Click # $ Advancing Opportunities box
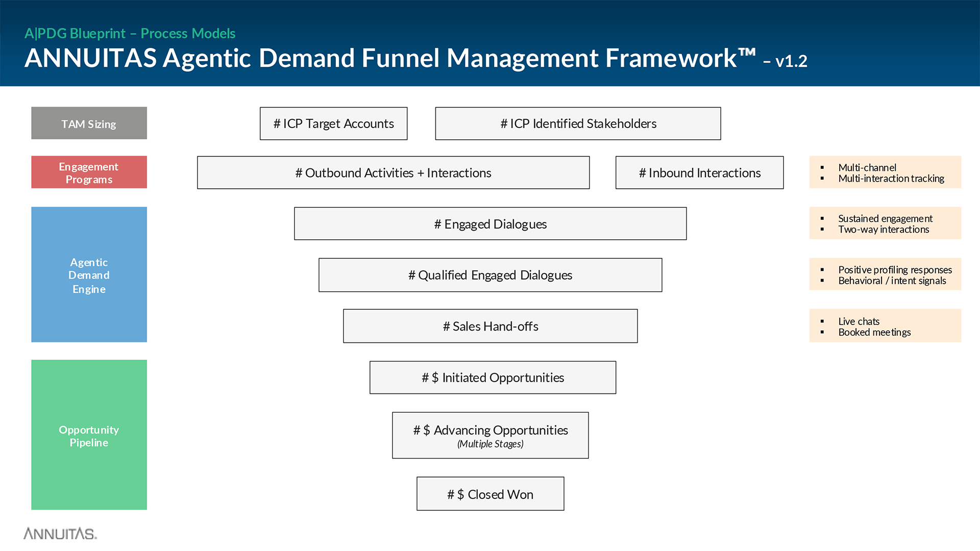The width and height of the screenshot is (980, 551). point(490,435)
